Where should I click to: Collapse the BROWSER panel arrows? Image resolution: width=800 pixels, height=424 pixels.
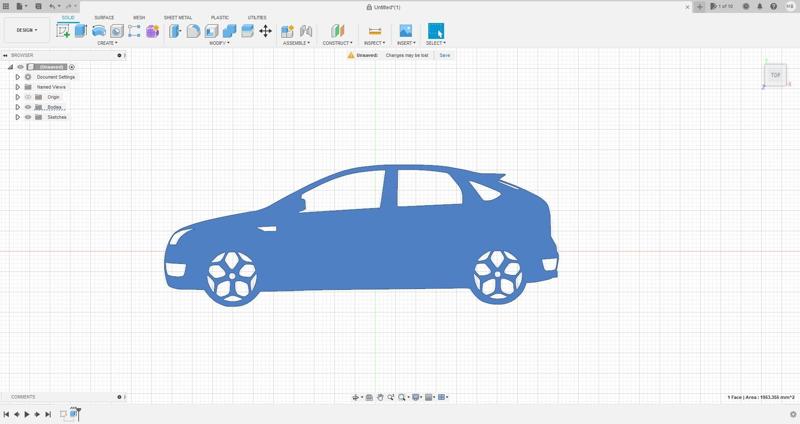(5, 55)
